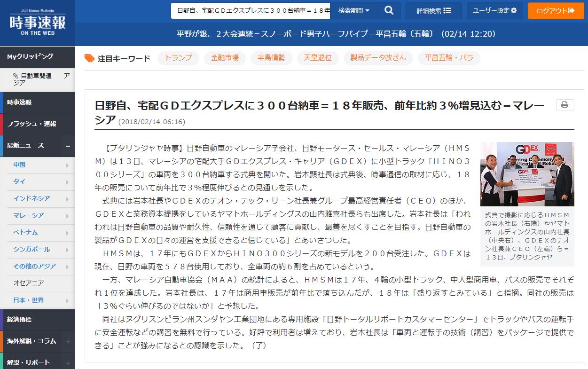Select その他のアジア in the news list

(41, 267)
